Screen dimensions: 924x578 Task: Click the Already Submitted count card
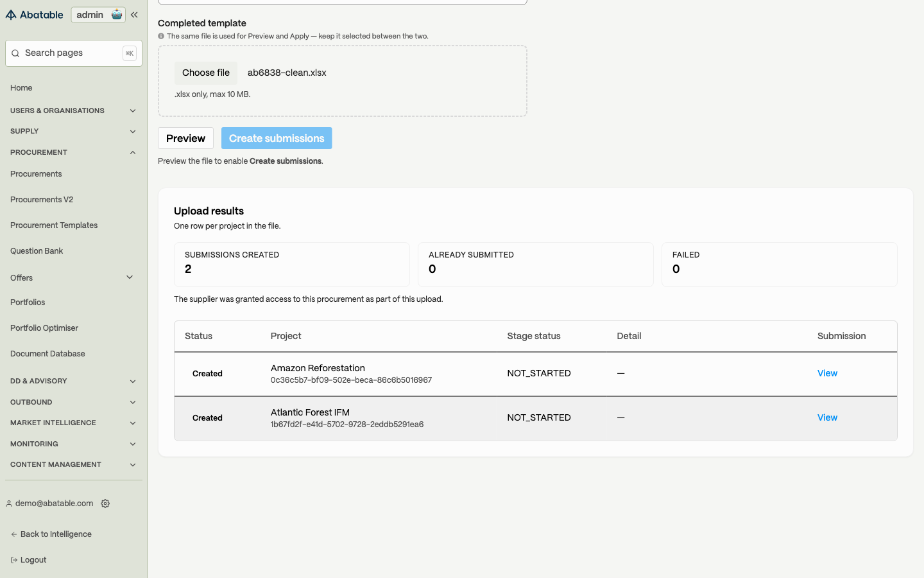536,265
